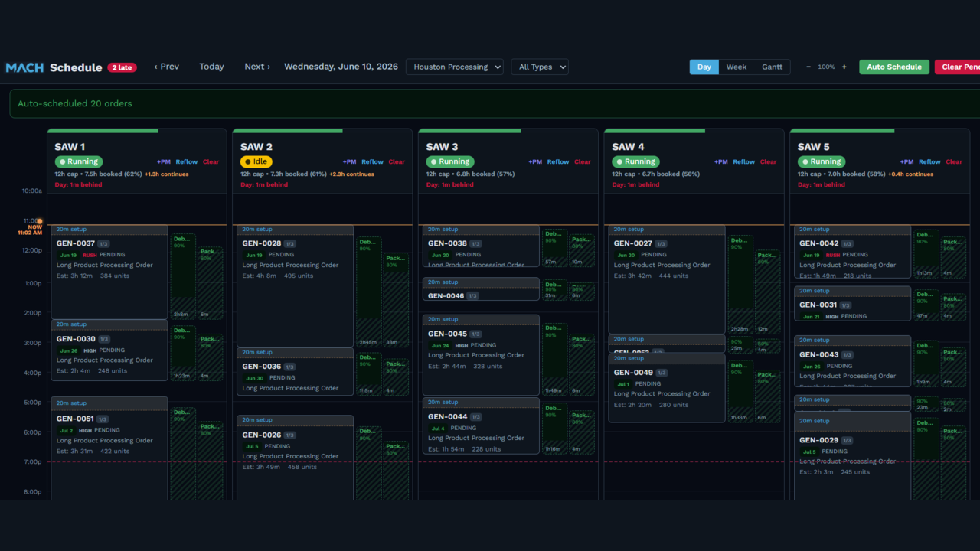Screen dimensions: 980x551
Task: Add PM on SAW 2
Action: point(350,161)
